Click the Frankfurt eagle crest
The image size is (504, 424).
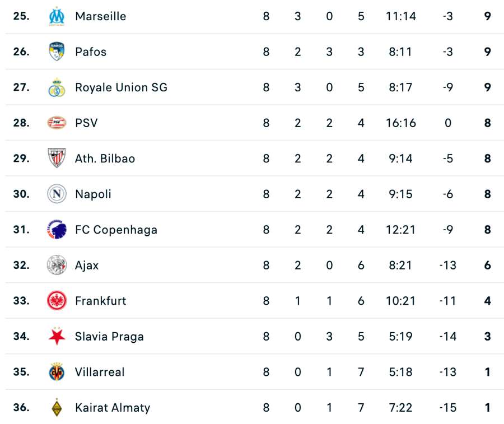(x=57, y=301)
